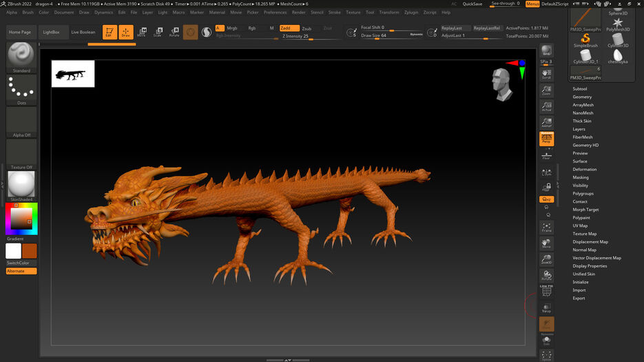Open the Brush menu
644x362 pixels.
pos(28,12)
